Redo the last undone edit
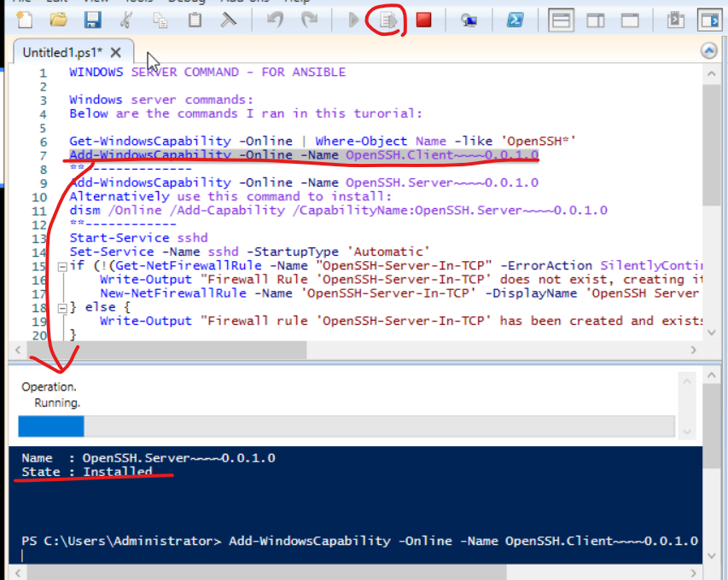 (x=309, y=20)
